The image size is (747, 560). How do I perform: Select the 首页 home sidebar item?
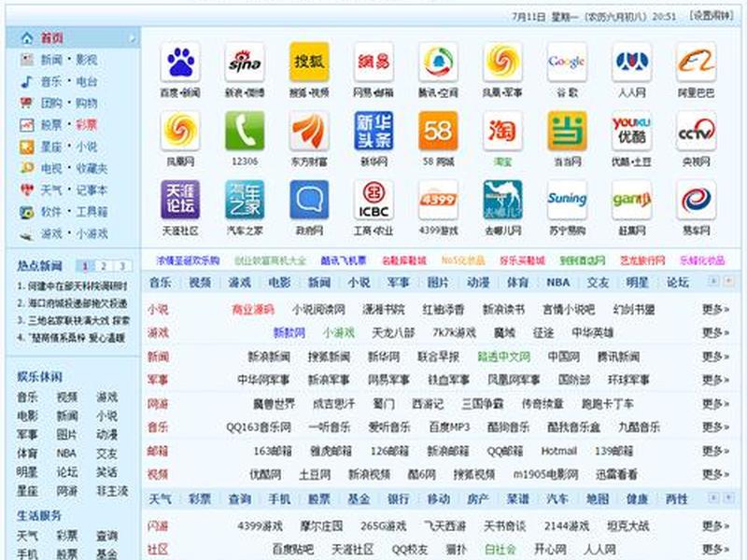coord(73,37)
